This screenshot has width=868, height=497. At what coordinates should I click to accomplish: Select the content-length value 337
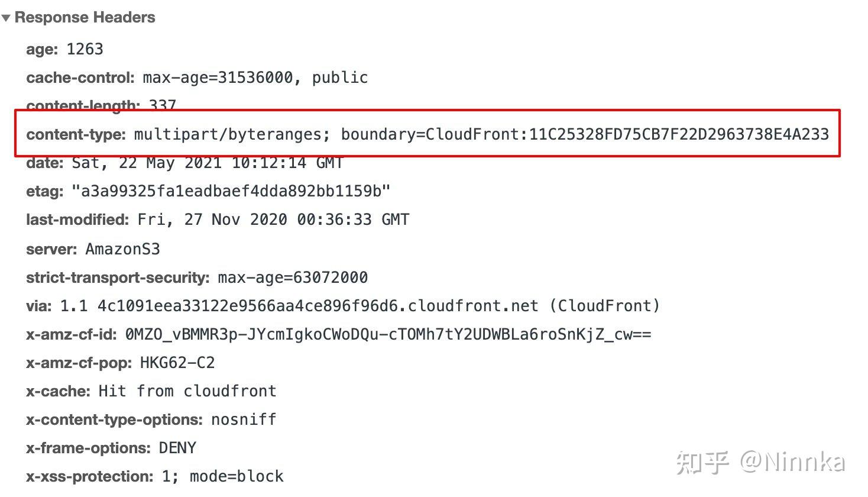coord(162,105)
